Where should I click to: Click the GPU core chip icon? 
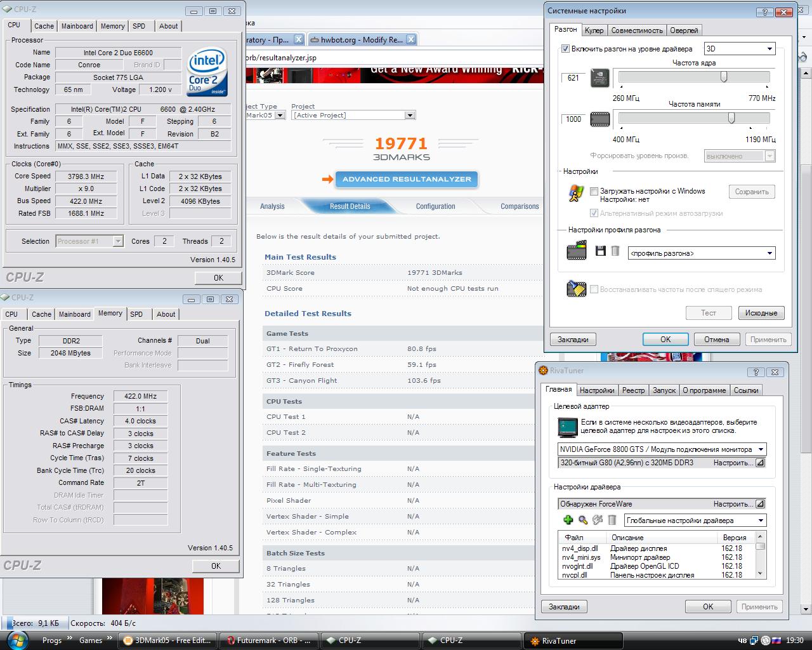[600, 78]
